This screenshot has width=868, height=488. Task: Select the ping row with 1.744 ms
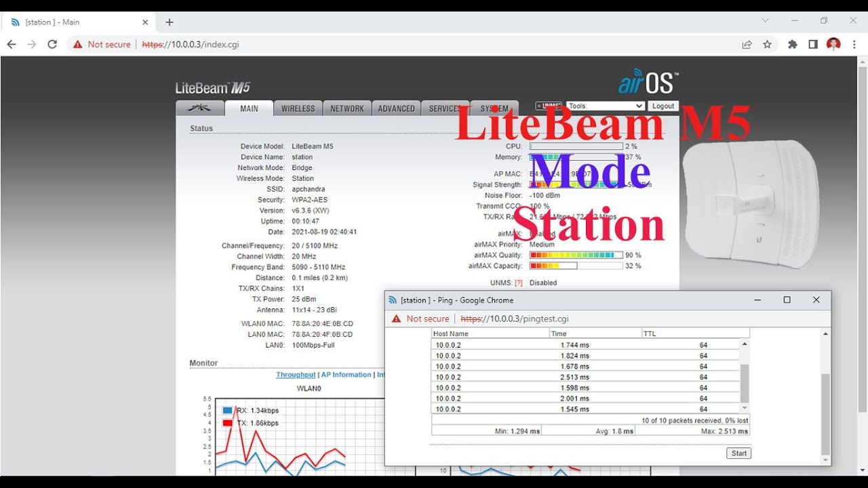[x=586, y=345]
